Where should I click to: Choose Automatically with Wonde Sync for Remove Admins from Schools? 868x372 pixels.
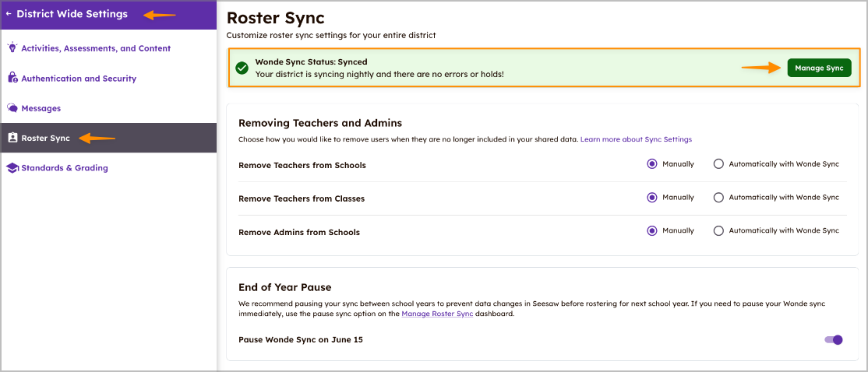click(x=718, y=231)
